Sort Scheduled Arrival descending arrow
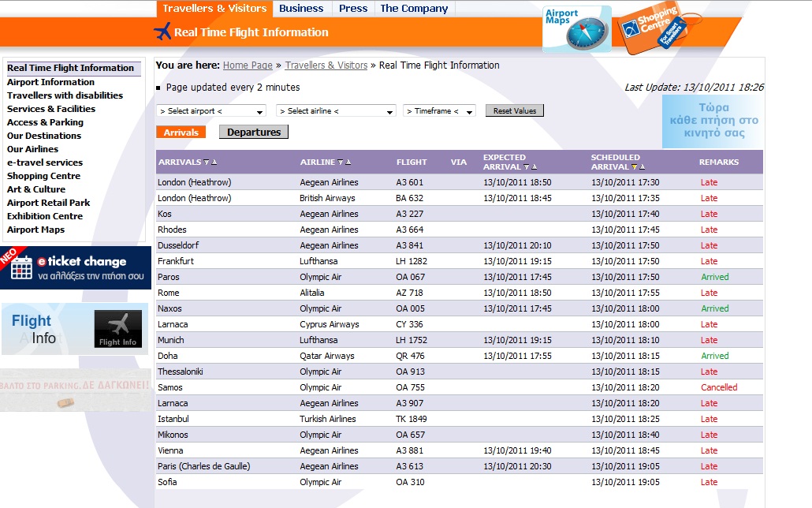 pos(635,167)
